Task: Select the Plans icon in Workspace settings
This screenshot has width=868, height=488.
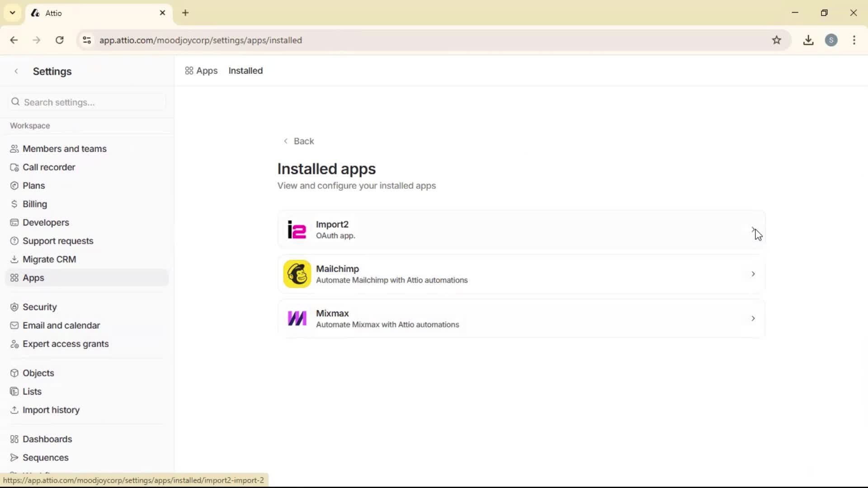Action: tap(14, 185)
